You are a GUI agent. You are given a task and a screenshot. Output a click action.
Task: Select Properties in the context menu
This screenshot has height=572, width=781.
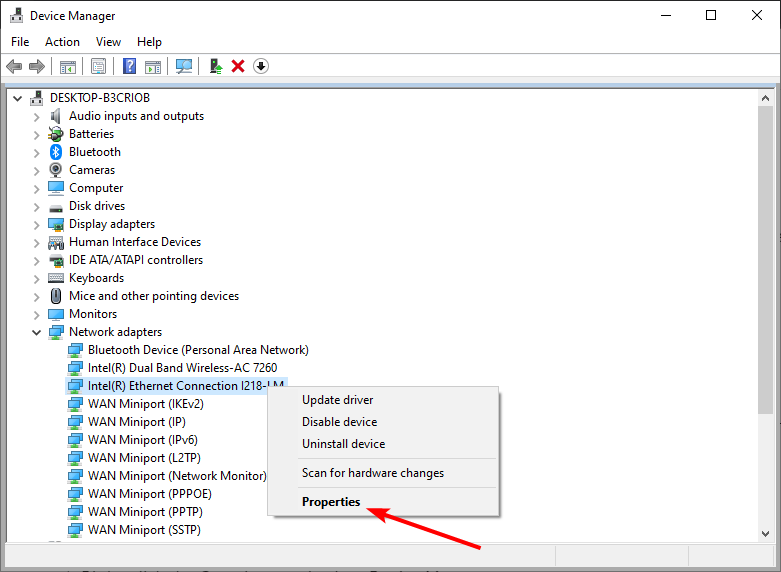pos(384,502)
